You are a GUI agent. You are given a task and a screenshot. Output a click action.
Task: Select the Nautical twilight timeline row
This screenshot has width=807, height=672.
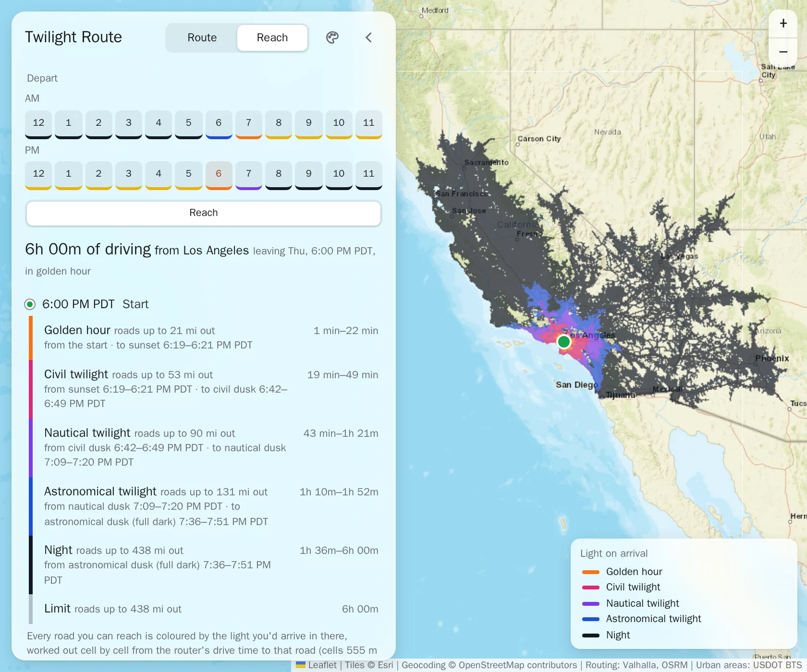204,448
